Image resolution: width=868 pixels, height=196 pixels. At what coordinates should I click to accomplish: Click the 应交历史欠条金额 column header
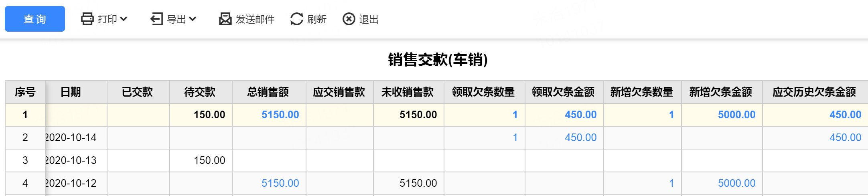point(814,92)
